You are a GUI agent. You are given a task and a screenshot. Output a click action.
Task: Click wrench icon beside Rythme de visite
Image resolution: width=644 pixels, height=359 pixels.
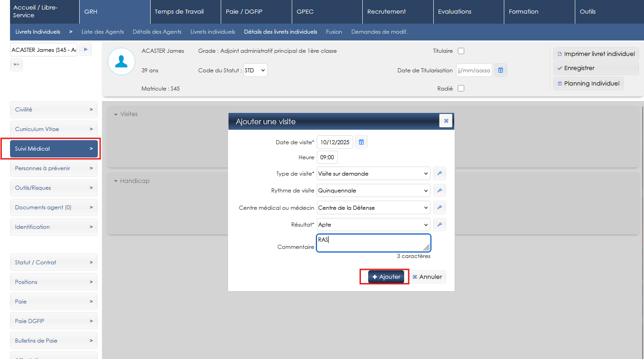tap(439, 191)
